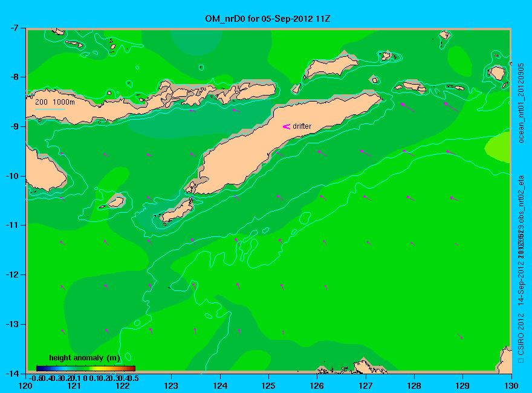
Task: Click the vertical 'ocean_nrt01_20120905' label
Action: [x=521, y=103]
